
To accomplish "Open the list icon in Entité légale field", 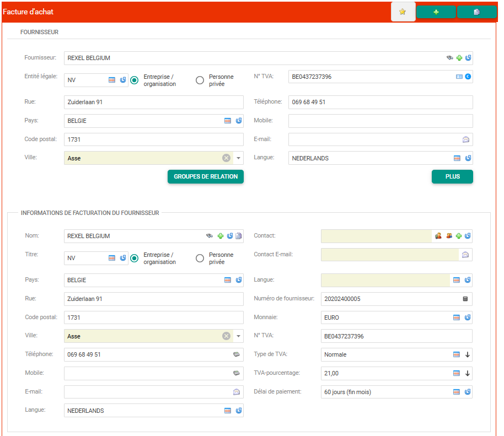I will click(x=112, y=80).
